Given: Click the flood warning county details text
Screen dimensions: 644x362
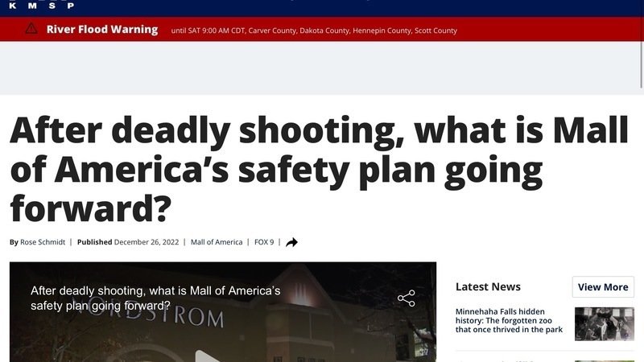Looking at the screenshot, I should [314, 31].
